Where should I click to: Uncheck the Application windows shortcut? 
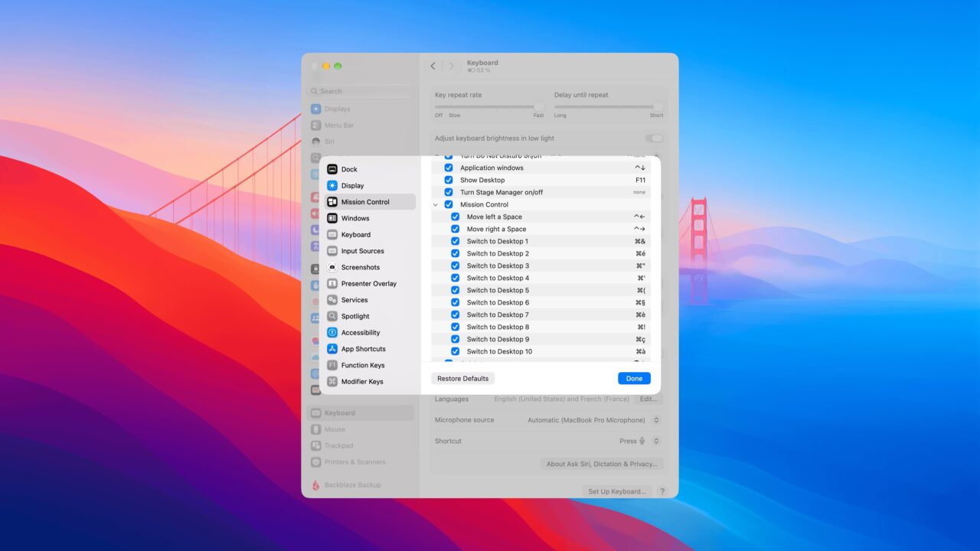click(449, 168)
